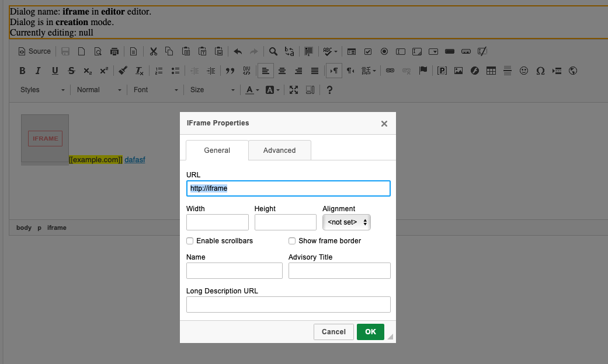Screen dimensions: 608x364
Task: Check Show frame border option
Action: tap(292, 240)
